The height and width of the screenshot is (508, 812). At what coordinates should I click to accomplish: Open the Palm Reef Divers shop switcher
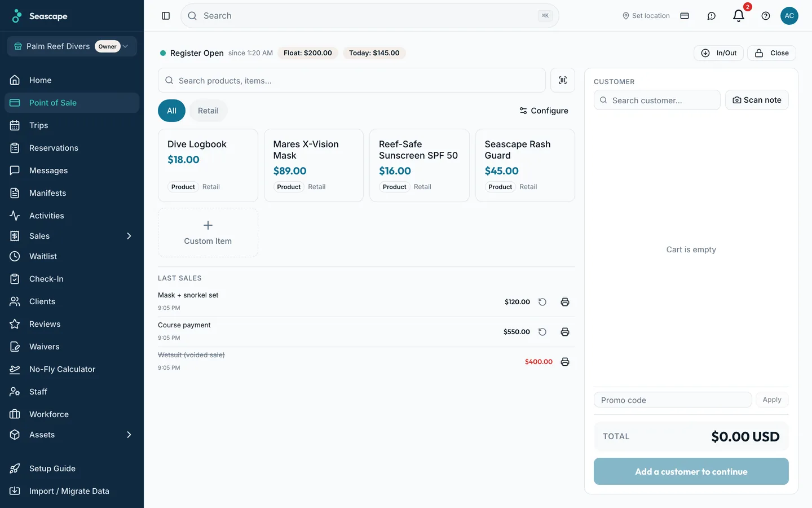(72, 46)
